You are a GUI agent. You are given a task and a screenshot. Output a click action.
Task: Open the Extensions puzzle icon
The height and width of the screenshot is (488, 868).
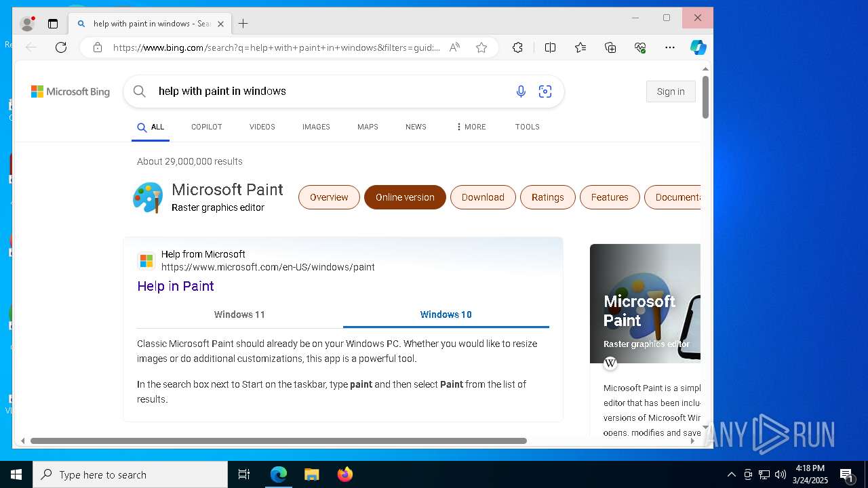coord(517,47)
